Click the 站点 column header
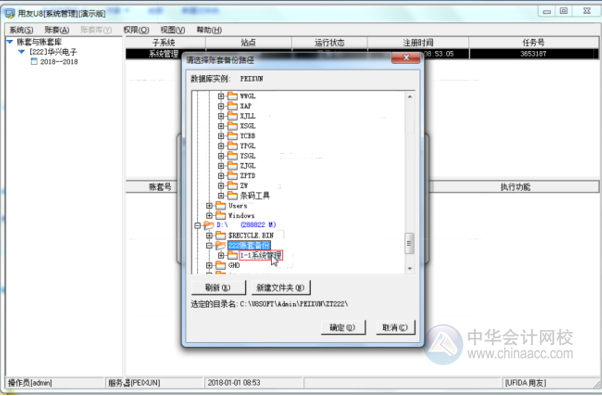Image resolution: width=602 pixels, height=396 pixels. [248, 42]
